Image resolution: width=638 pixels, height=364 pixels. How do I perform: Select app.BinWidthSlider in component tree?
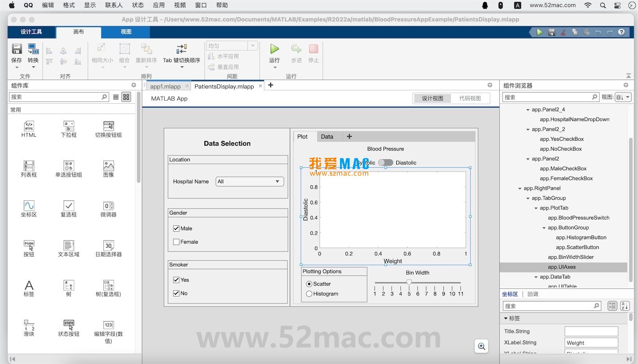coord(571,257)
